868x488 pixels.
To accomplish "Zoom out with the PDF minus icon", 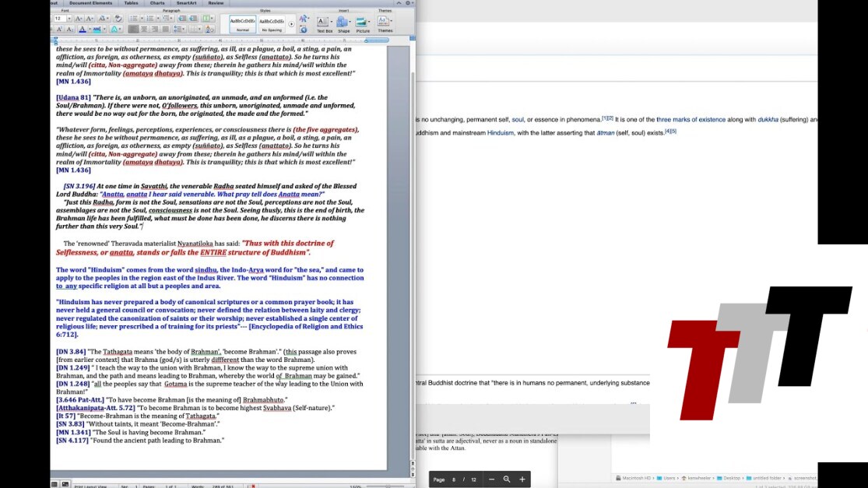I will pyautogui.click(x=491, y=479).
